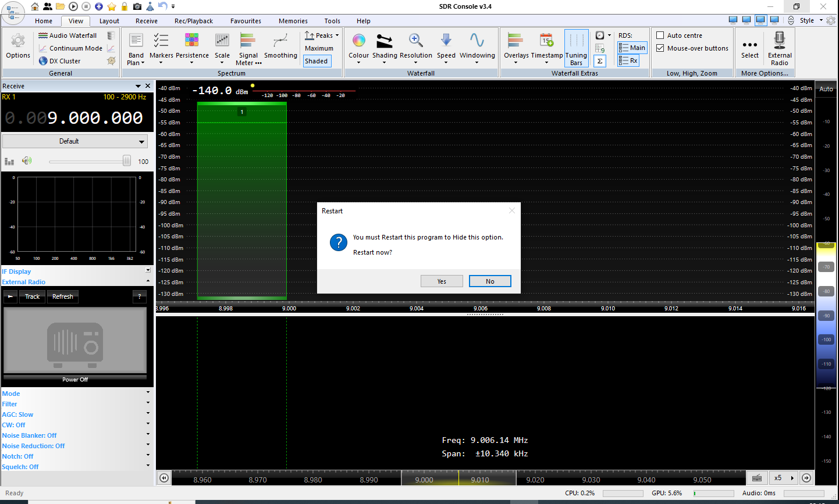Expand the Noise Blanker section

148,435
